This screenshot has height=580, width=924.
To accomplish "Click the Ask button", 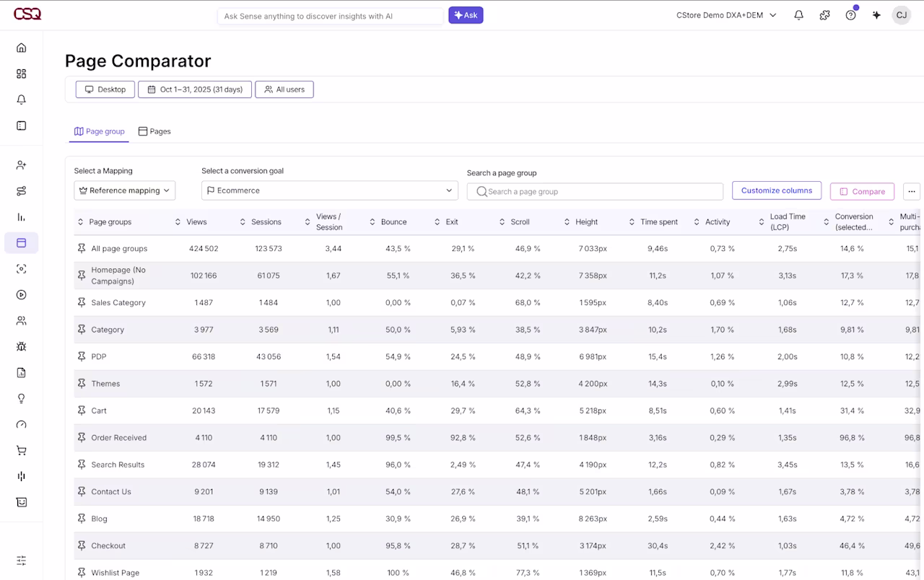I will [x=466, y=15].
